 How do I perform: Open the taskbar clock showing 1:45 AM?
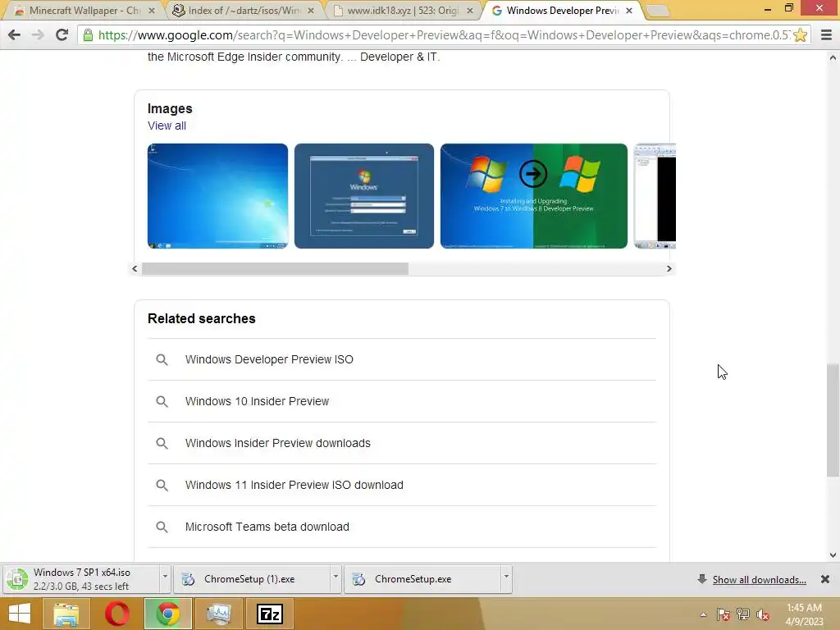pos(804,614)
